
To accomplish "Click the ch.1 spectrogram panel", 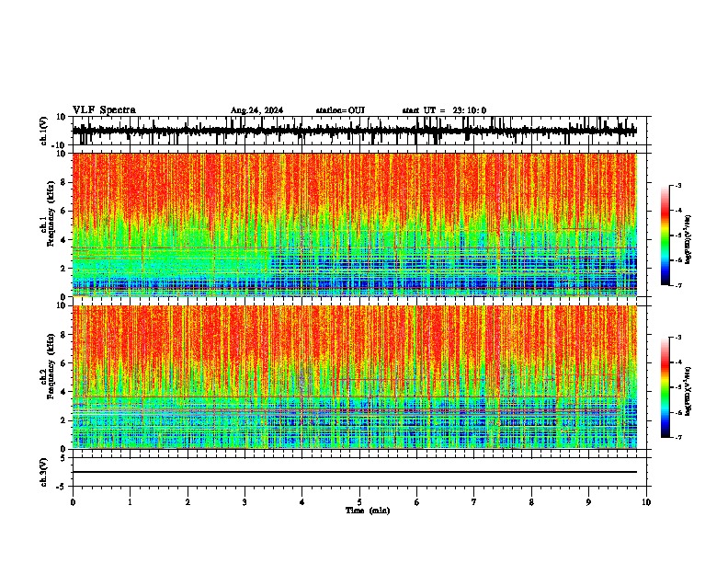I will pyautogui.click(x=355, y=224).
